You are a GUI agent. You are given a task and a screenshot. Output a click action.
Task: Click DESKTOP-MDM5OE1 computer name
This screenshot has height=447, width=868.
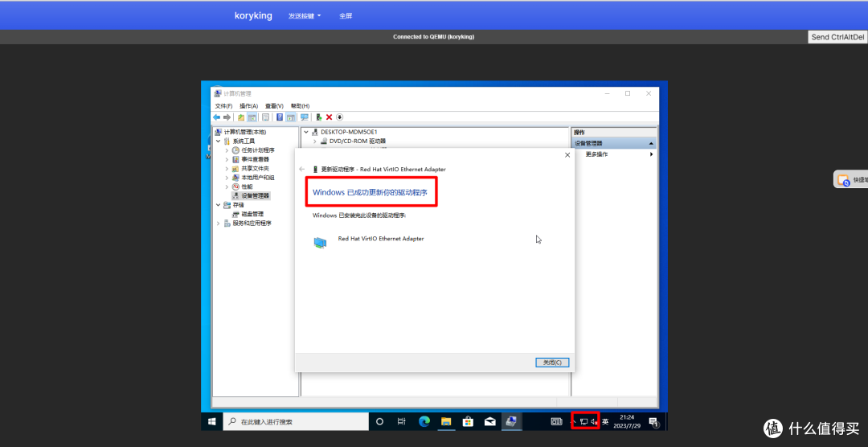pos(349,132)
